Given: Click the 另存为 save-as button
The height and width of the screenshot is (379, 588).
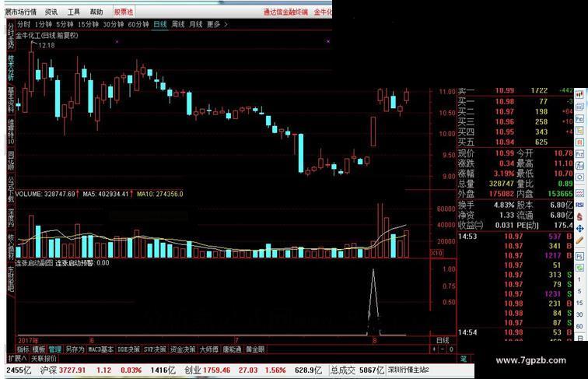Looking at the screenshot, I should click(75, 349).
